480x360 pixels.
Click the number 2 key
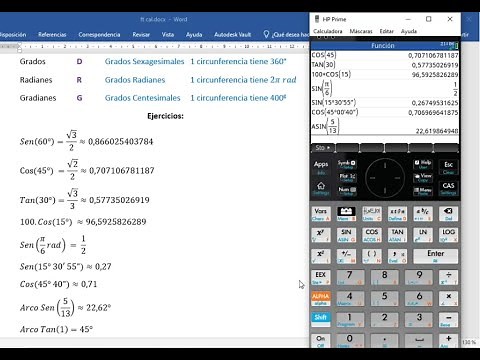pos(384,320)
